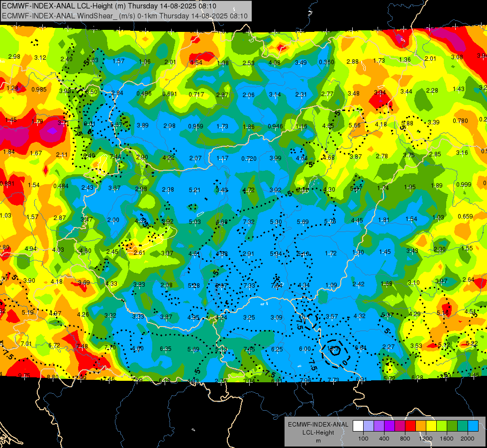Click the yellow legend color swatch
The height and width of the screenshot is (448, 487).
[431, 426]
